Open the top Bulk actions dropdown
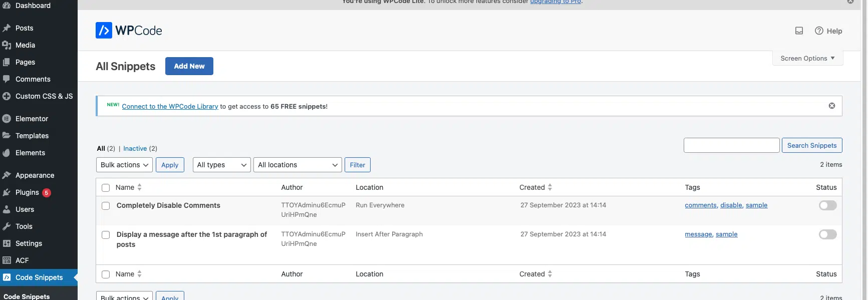The height and width of the screenshot is (300, 868). (124, 165)
